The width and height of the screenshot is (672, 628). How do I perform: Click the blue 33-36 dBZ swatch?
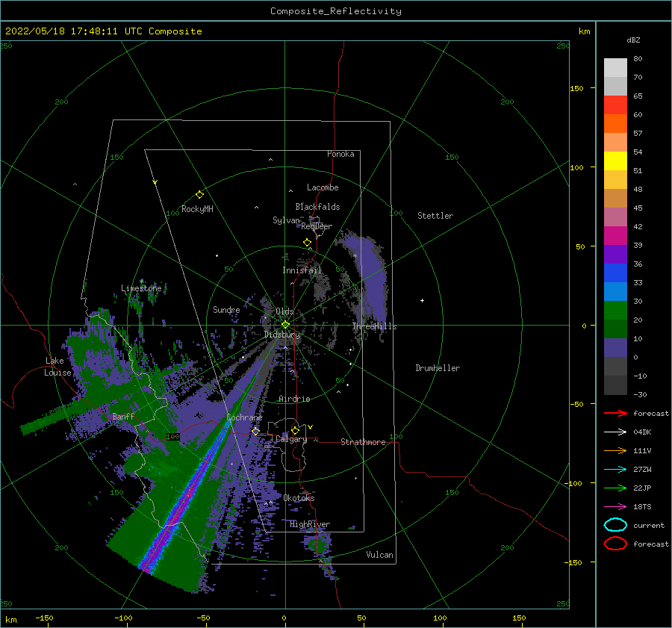[x=615, y=273]
